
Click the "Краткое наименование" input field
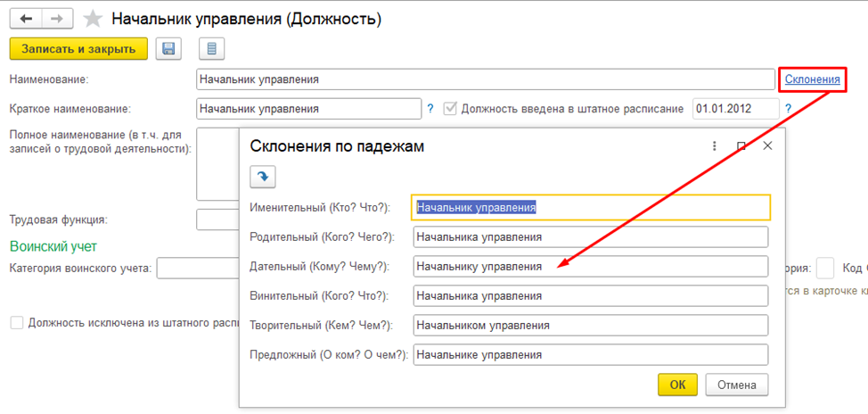308,109
